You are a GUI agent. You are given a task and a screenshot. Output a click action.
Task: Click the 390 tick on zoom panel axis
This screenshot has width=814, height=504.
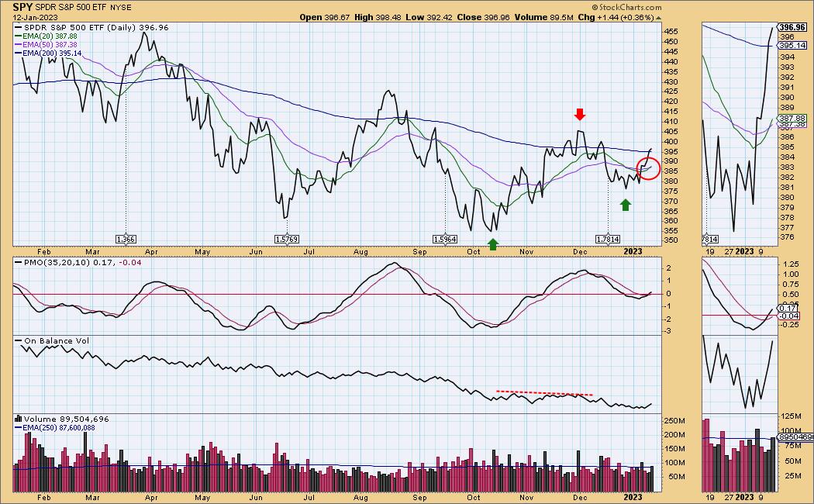pos(787,97)
